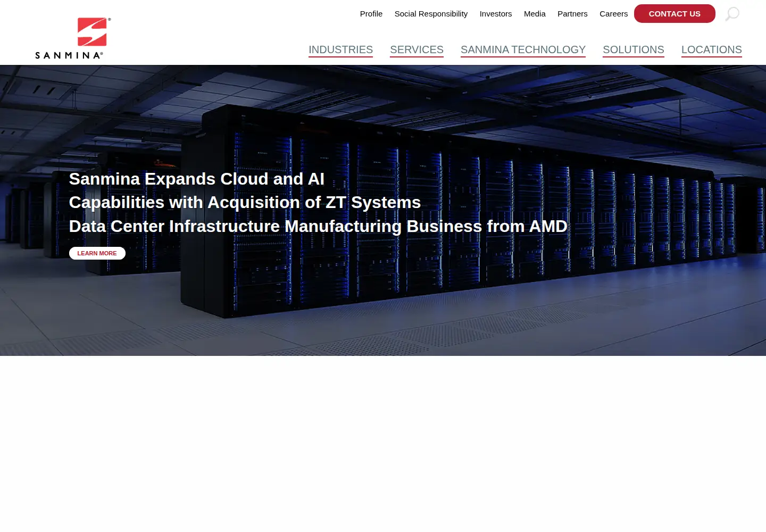This screenshot has height=532, width=766.
Task: Visit the Investors page
Action: point(496,14)
